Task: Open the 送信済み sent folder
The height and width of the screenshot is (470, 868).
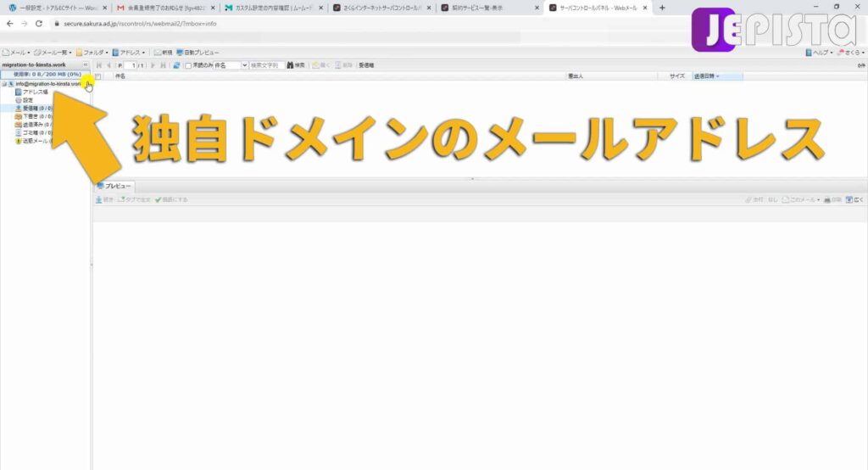Action: (34, 125)
